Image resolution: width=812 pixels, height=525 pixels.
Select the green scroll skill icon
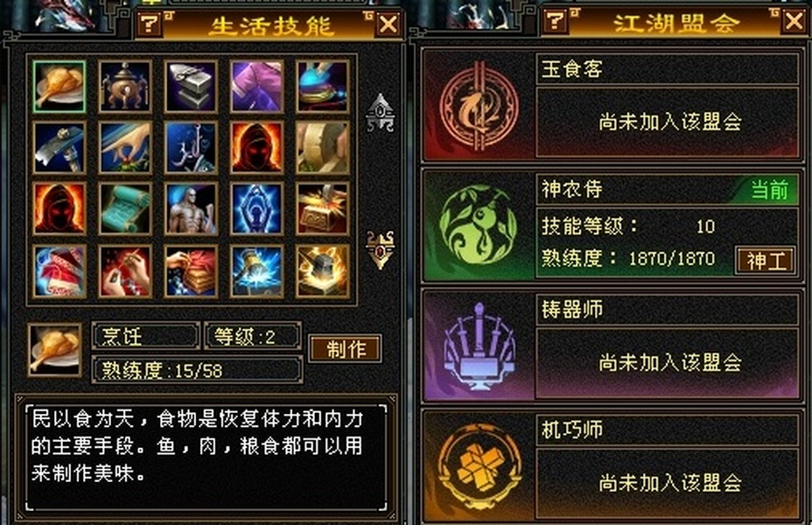(x=125, y=208)
